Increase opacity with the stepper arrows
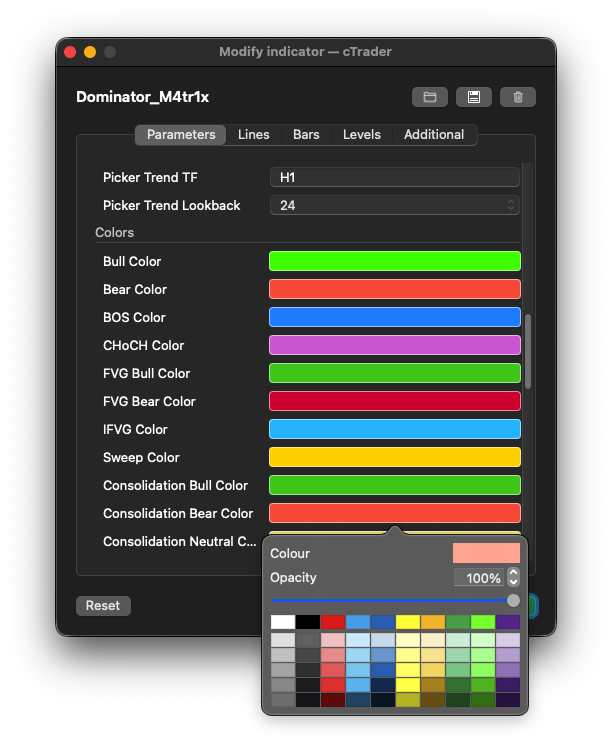 [513, 573]
